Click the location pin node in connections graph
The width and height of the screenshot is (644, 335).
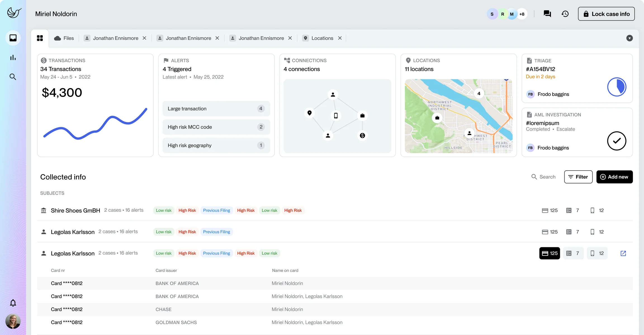pos(309,113)
